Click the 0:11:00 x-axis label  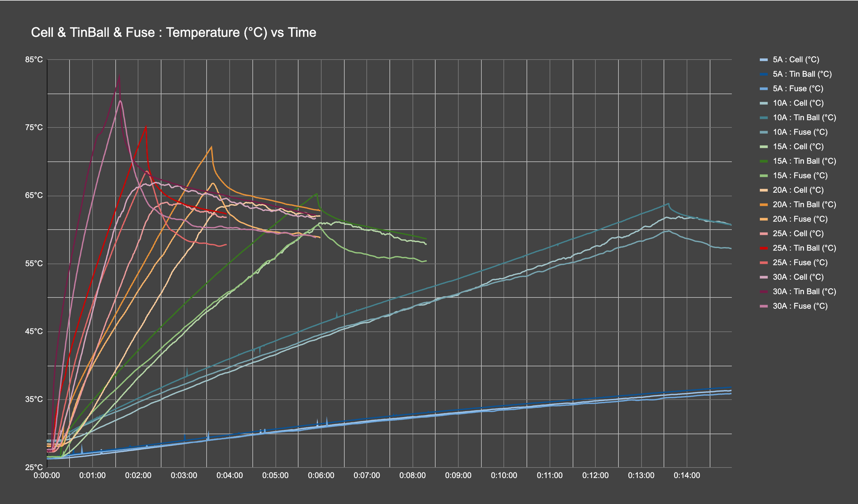coord(550,476)
